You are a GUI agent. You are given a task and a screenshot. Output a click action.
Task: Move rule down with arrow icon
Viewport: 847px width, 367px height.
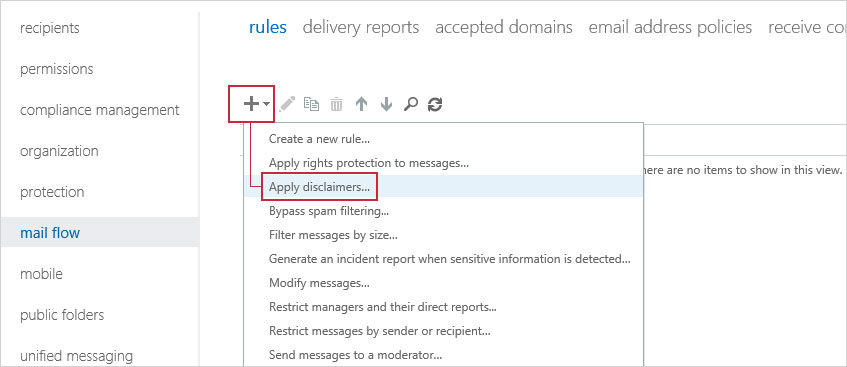click(386, 104)
